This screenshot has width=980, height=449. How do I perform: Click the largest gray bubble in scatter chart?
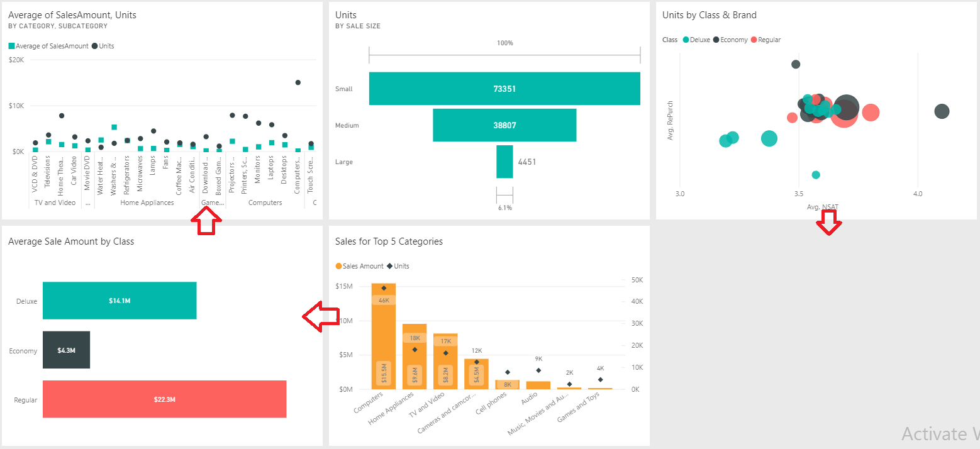pyautogui.click(x=847, y=108)
